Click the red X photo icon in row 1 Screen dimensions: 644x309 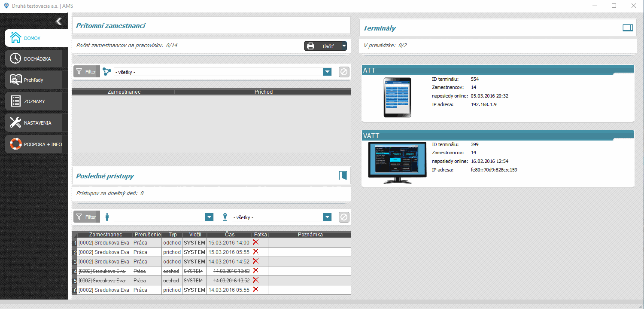(x=255, y=242)
